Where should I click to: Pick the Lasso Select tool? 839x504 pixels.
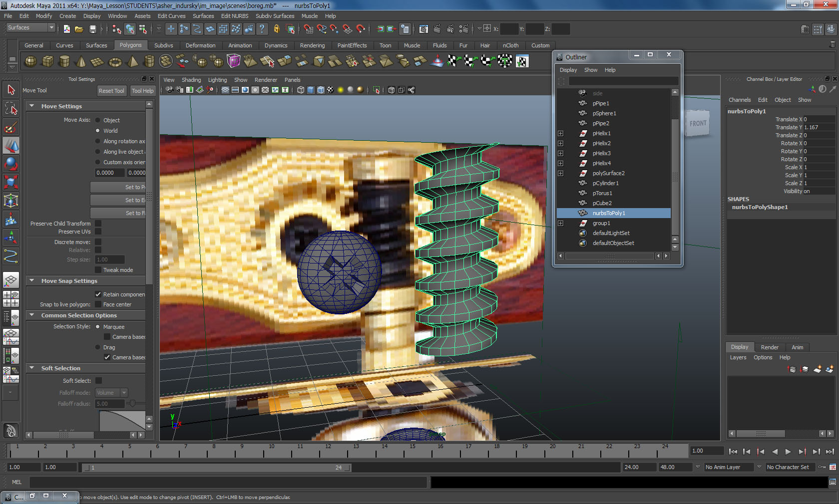coord(11,109)
